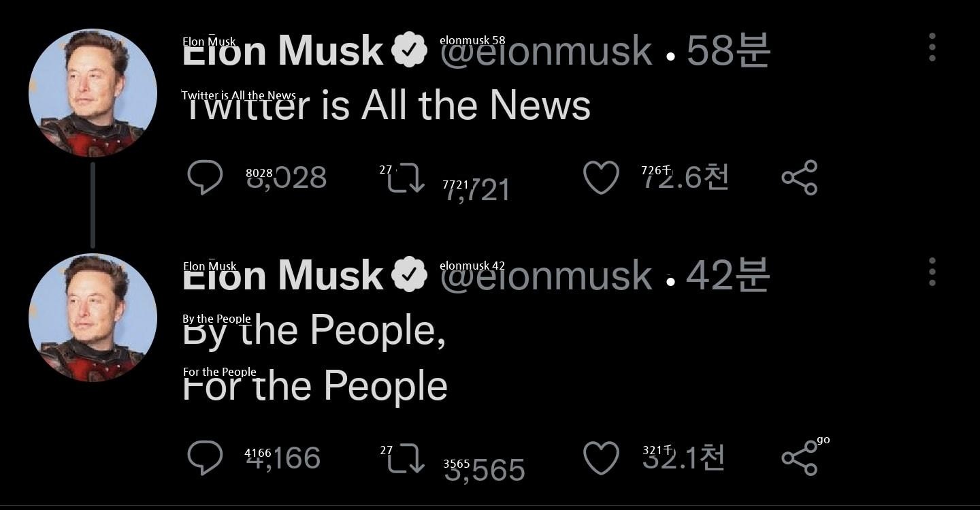Click the 58분 timestamp

728,50
